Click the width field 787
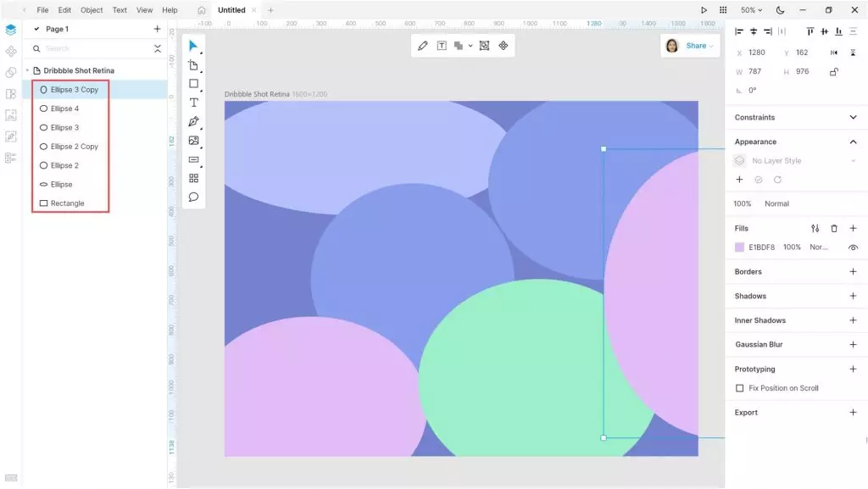This screenshot has height=489, width=868. click(x=755, y=71)
